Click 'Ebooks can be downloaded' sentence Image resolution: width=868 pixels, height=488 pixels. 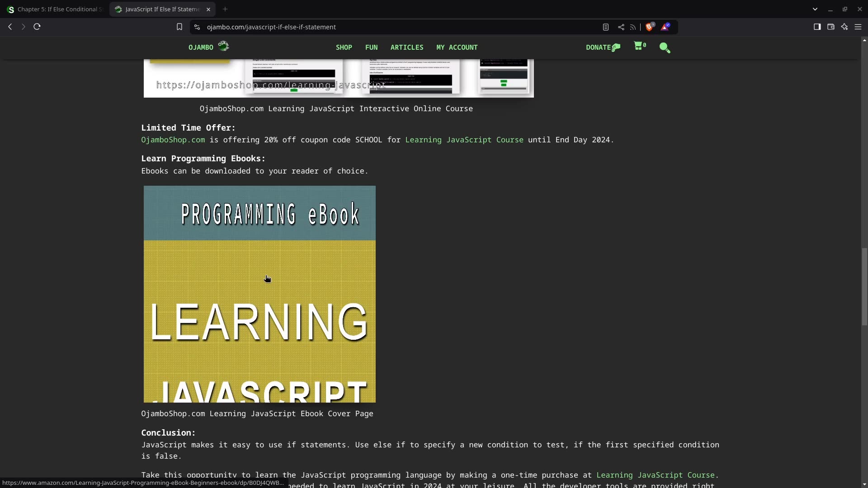click(x=255, y=171)
